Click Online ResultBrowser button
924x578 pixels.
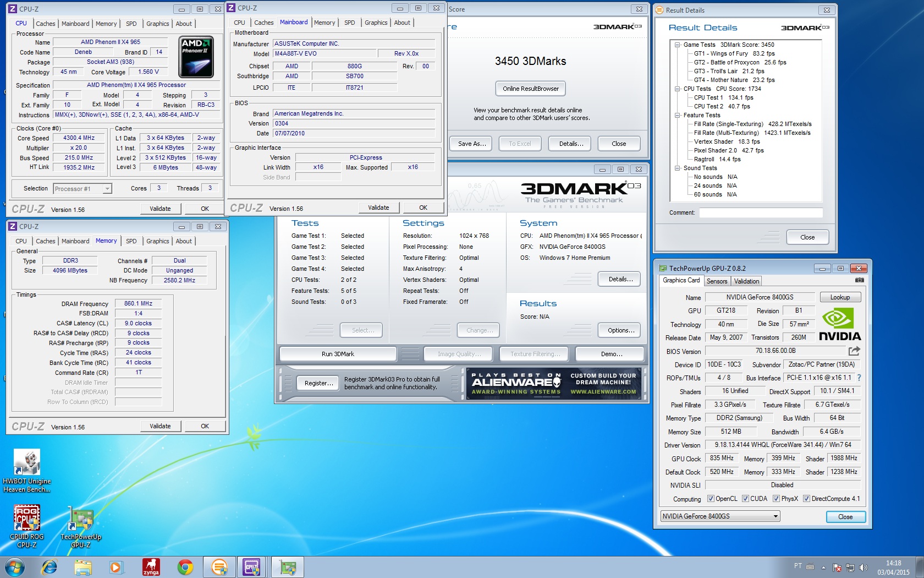(530, 89)
